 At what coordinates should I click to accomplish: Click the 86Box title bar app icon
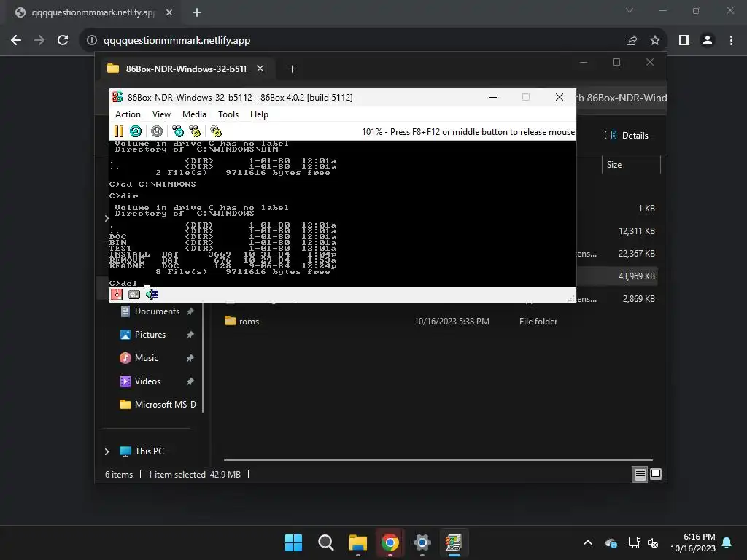[x=117, y=97]
